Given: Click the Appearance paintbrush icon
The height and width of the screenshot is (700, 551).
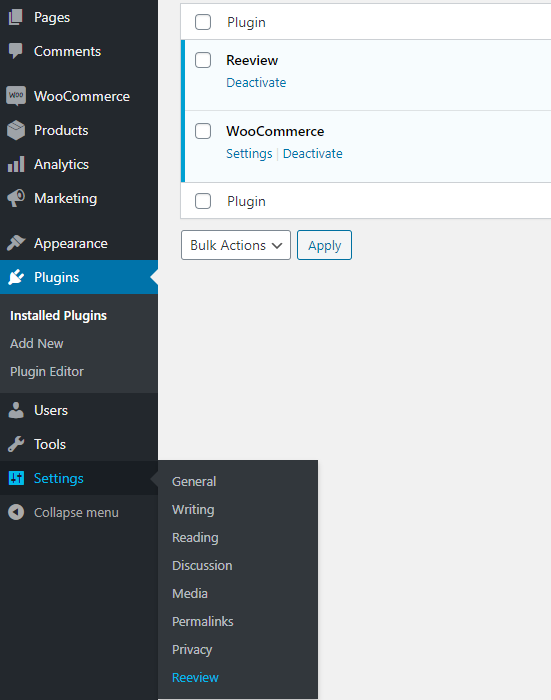Looking at the screenshot, I should pos(16,243).
